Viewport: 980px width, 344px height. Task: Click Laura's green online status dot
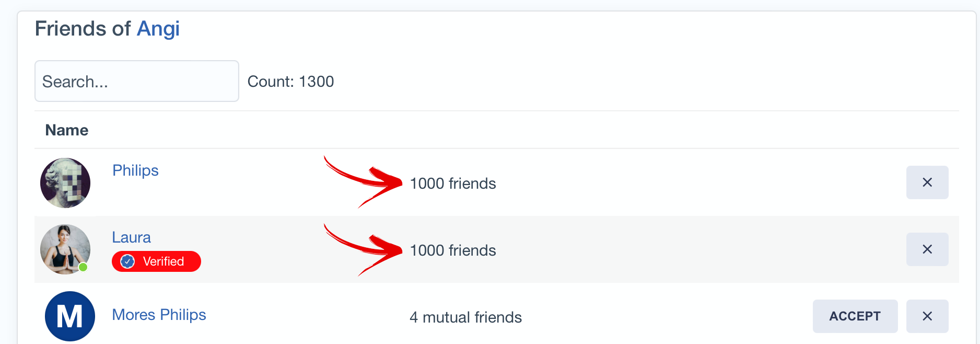tap(83, 267)
